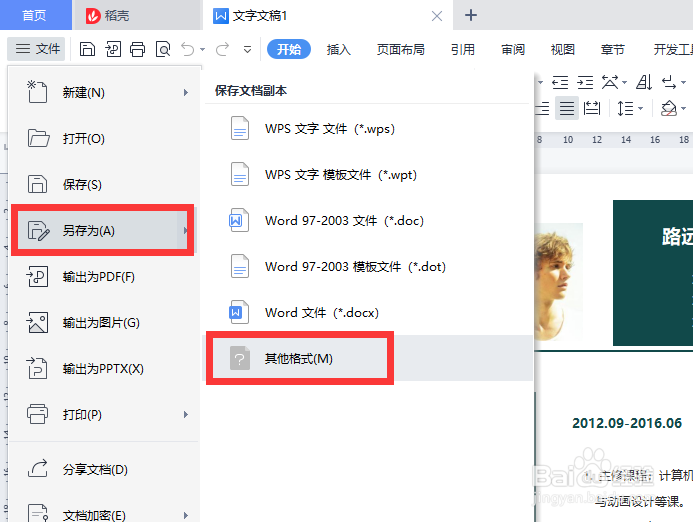Screen dimensions: 693x522
Task: Open the line spacing dropdown arrow
Action: pos(640,108)
